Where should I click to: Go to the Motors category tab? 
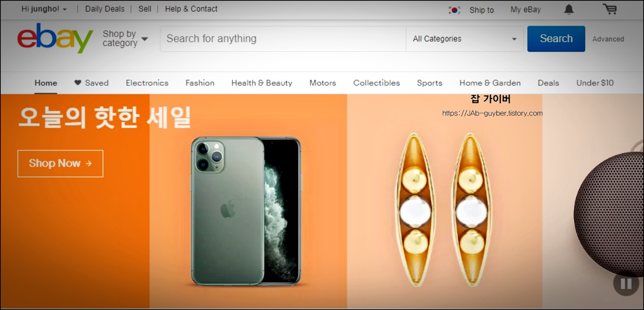click(x=323, y=83)
